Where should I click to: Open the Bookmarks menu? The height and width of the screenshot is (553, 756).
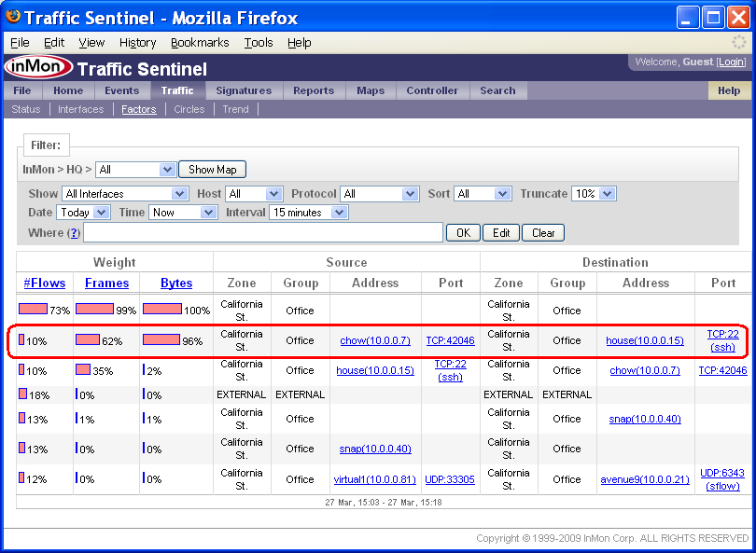[x=200, y=43]
